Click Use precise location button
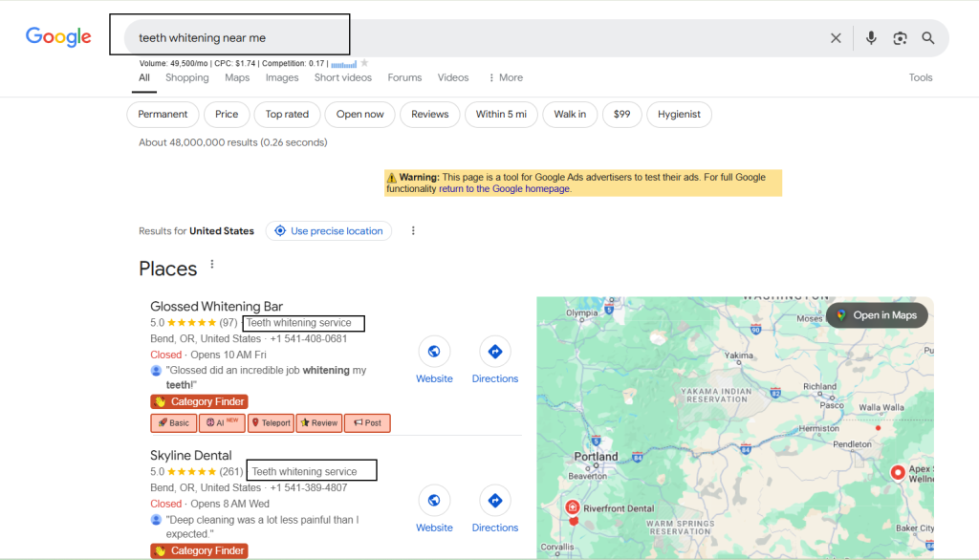 coord(329,230)
